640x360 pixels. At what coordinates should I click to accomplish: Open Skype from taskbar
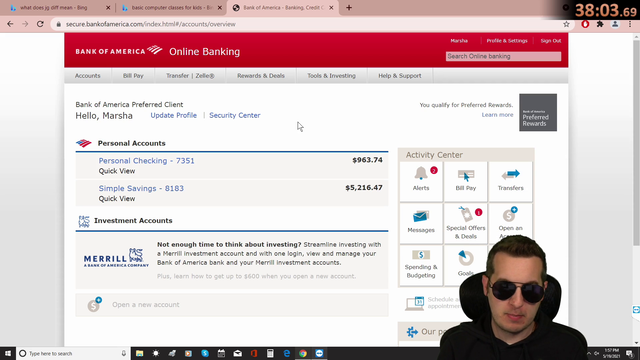pyautogui.click(x=205, y=353)
